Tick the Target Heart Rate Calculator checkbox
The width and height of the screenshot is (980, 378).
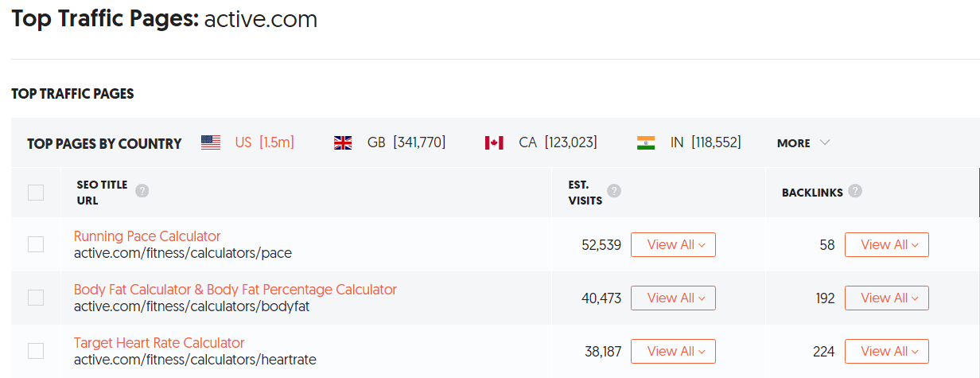click(x=36, y=351)
